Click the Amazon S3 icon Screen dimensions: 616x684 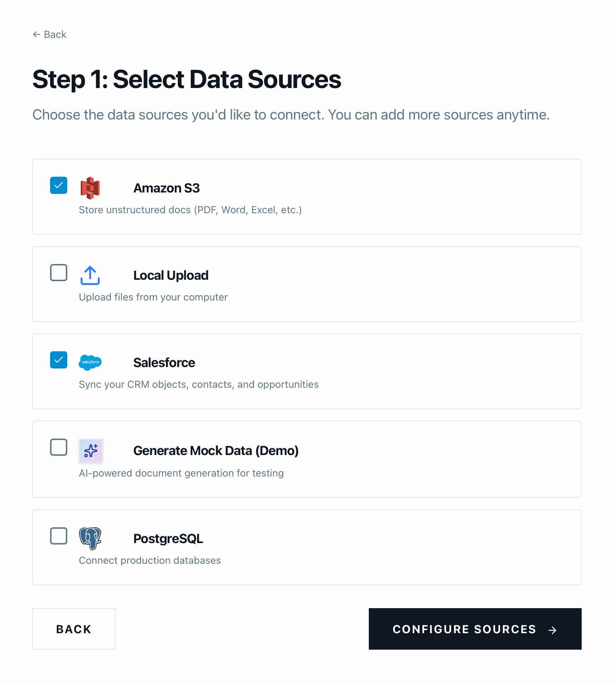(90, 187)
